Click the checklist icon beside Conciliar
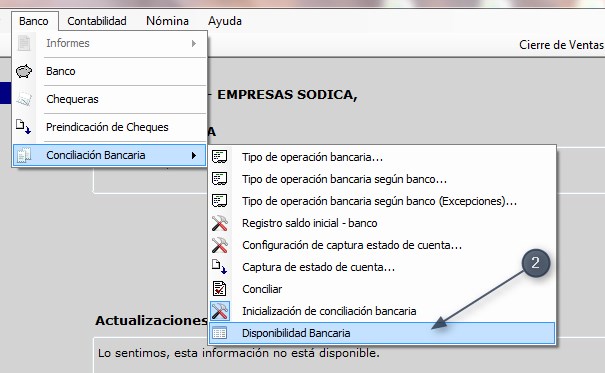605x373 pixels. pos(220,289)
